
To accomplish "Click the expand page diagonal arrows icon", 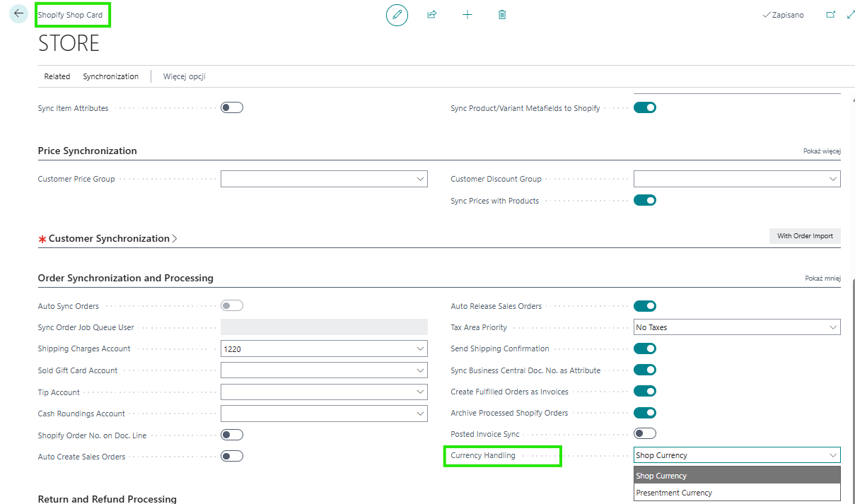I will (x=851, y=14).
